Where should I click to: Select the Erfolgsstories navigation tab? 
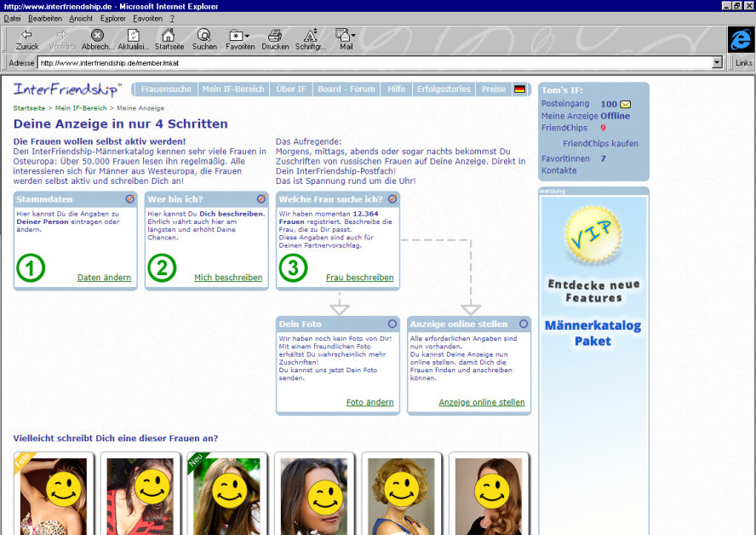(x=444, y=89)
